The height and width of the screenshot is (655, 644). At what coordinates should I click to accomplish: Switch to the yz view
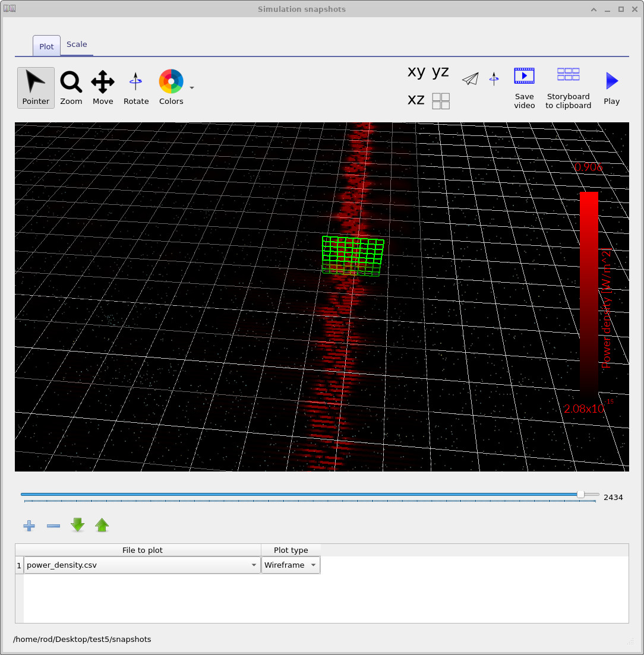tap(440, 71)
